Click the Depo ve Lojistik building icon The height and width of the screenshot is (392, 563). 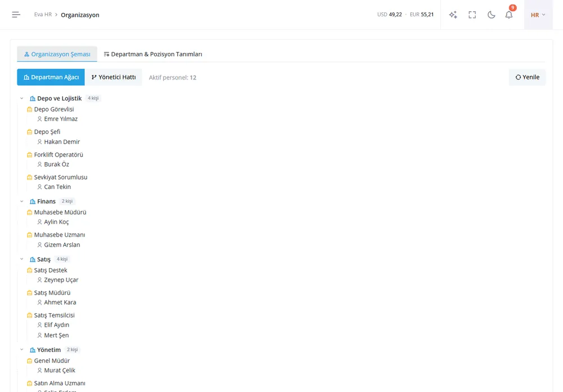33,99
